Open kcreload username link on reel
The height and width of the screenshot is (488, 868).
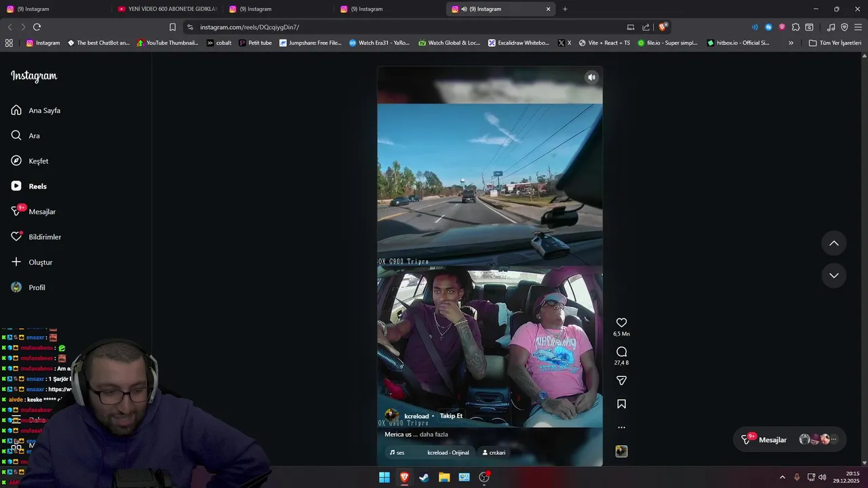[416, 416]
